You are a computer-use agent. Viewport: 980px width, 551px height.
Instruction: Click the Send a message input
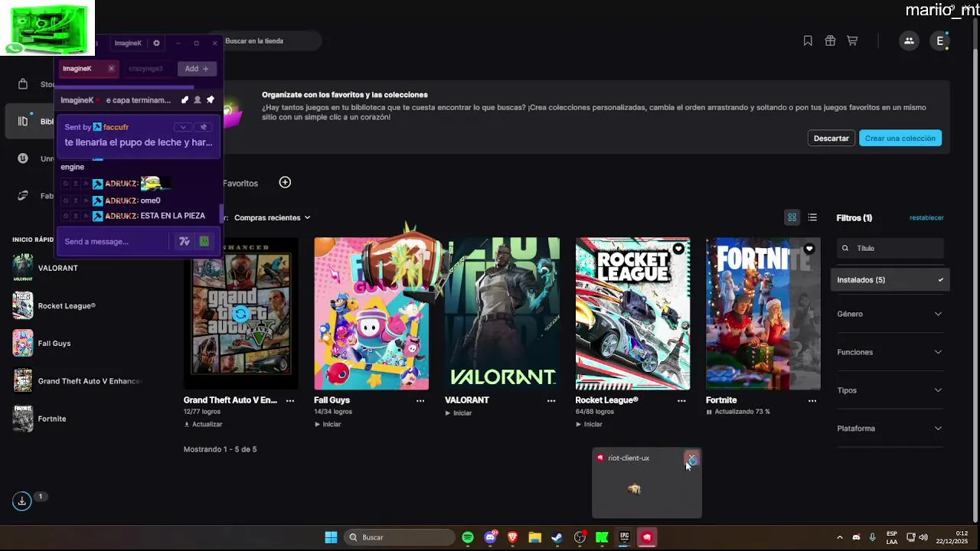[x=113, y=241]
